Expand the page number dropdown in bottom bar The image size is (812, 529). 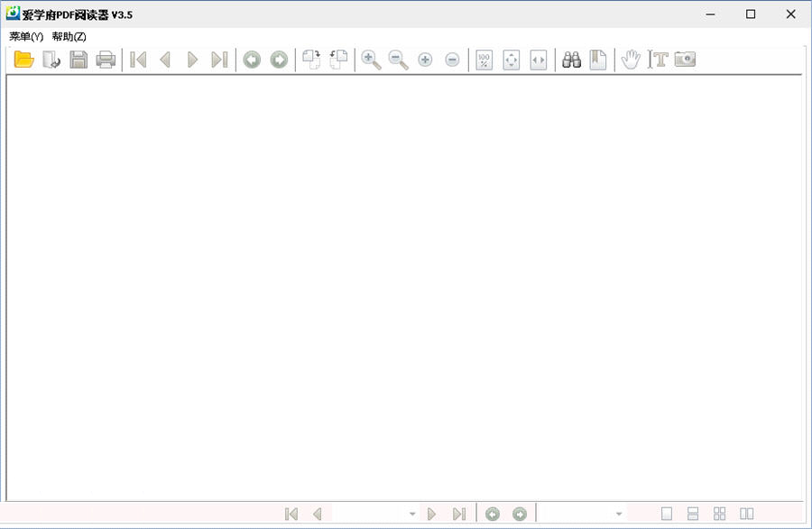click(412, 514)
